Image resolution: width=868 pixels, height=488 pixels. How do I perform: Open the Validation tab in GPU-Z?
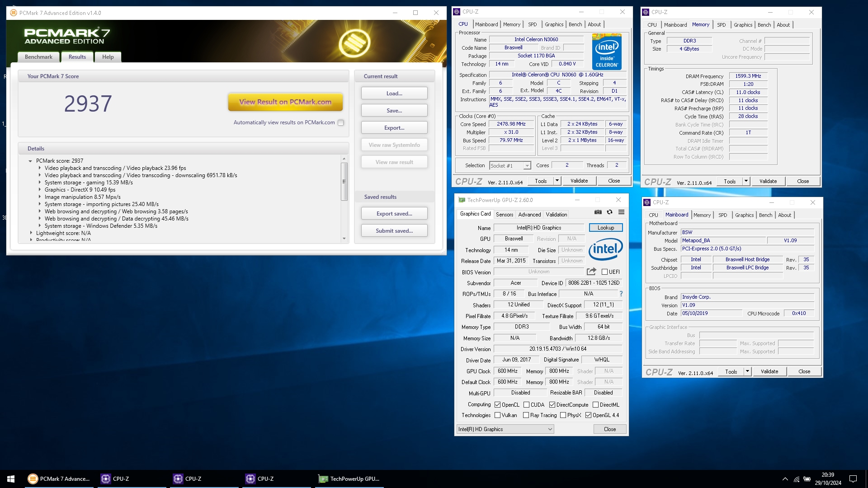click(x=556, y=215)
